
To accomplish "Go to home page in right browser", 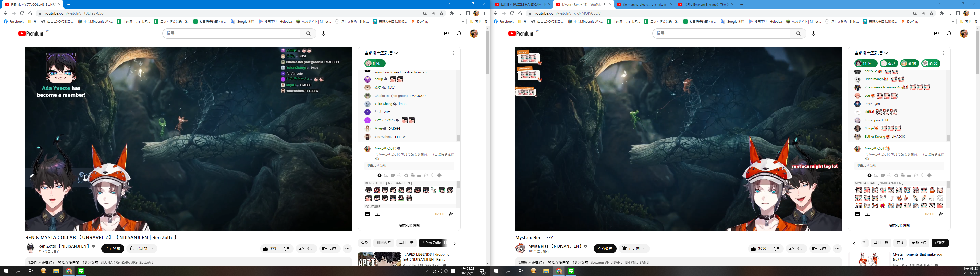I will click(520, 13).
